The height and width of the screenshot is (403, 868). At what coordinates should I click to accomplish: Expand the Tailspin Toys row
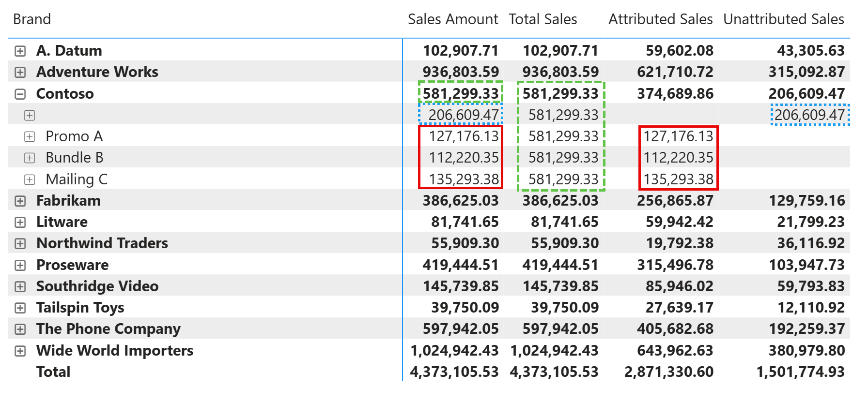(x=20, y=308)
